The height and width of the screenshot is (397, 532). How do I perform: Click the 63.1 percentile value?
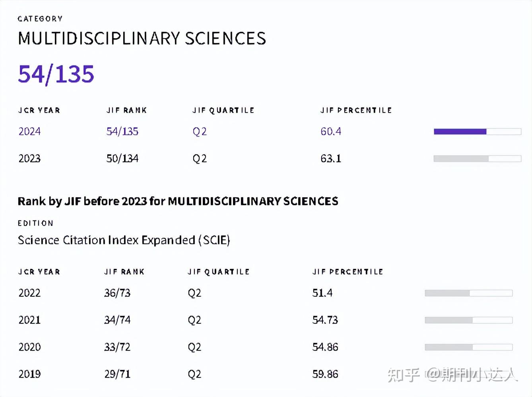[331, 158]
